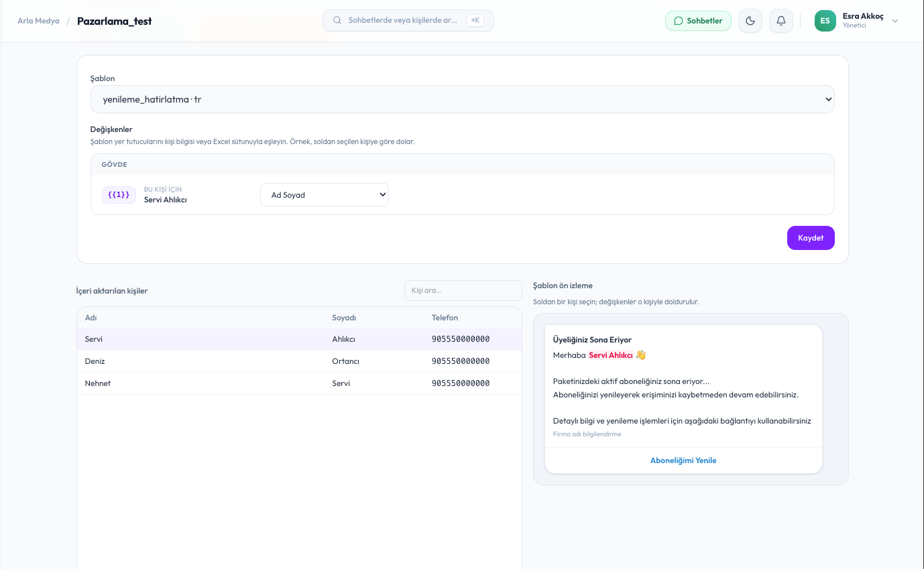Click the Kaydet button
The height and width of the screenshot is (569, 924).
811,238
